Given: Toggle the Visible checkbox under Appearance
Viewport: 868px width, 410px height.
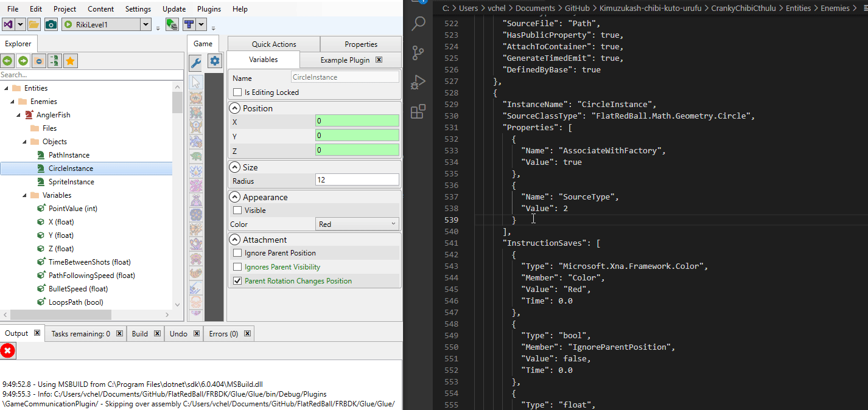Looking at the screenshot, I should tap(238, 210).
